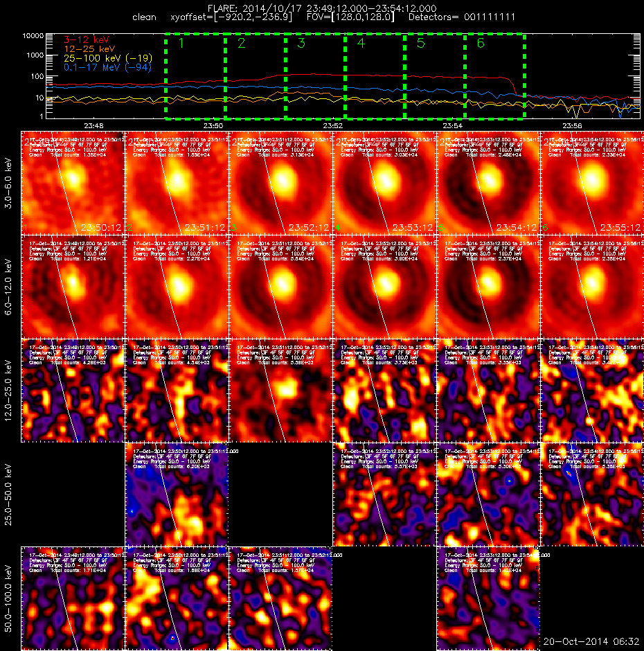Click the 50.0-100.0 keV row label
Viewport: 644px width, 651px height.
click(9, 598)
